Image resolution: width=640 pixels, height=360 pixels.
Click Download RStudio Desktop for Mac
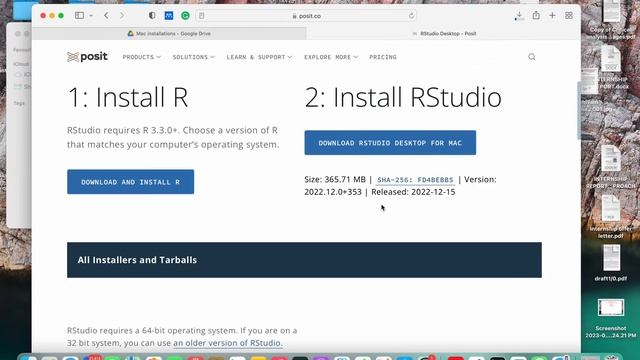(x=390, y=143)
